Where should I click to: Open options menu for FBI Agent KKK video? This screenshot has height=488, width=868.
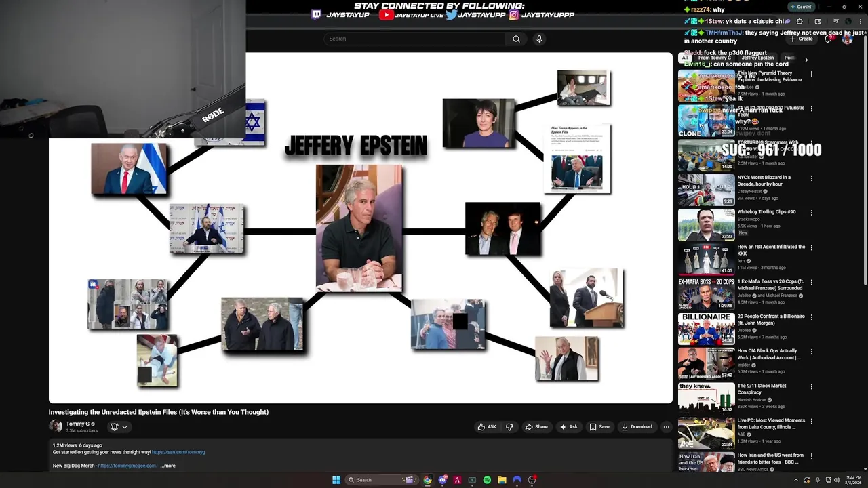[x=812, y=248]
